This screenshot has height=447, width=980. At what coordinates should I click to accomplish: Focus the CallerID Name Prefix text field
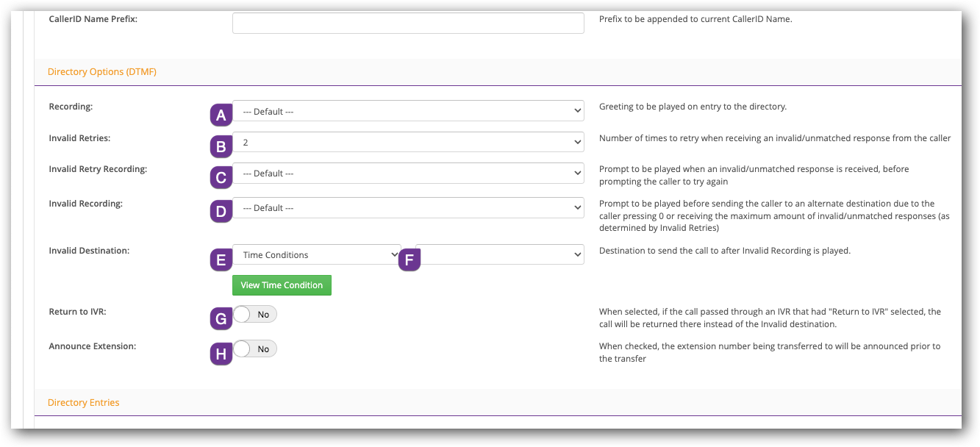pos(408,23)
